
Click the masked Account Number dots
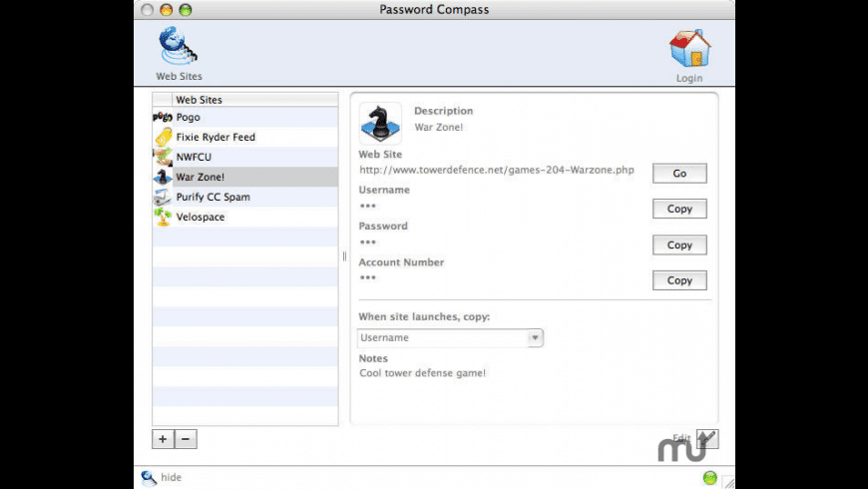[367, 277]
